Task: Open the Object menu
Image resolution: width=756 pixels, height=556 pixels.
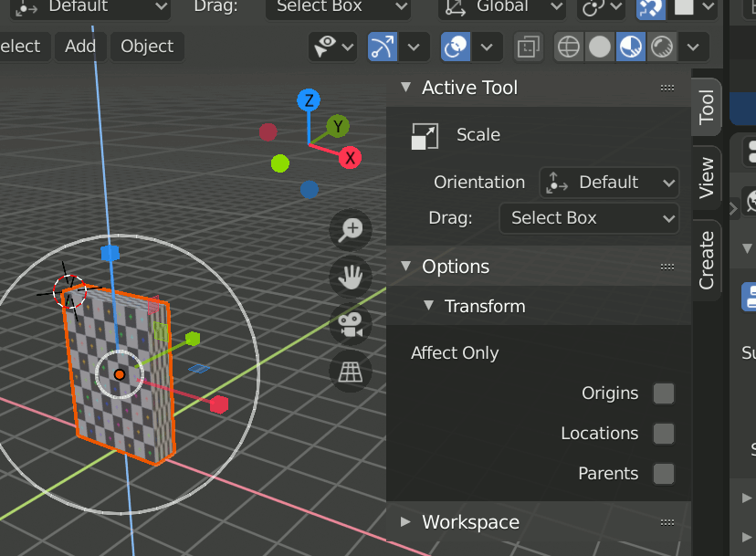Action: pyautogui.click(x=146, y=46)
